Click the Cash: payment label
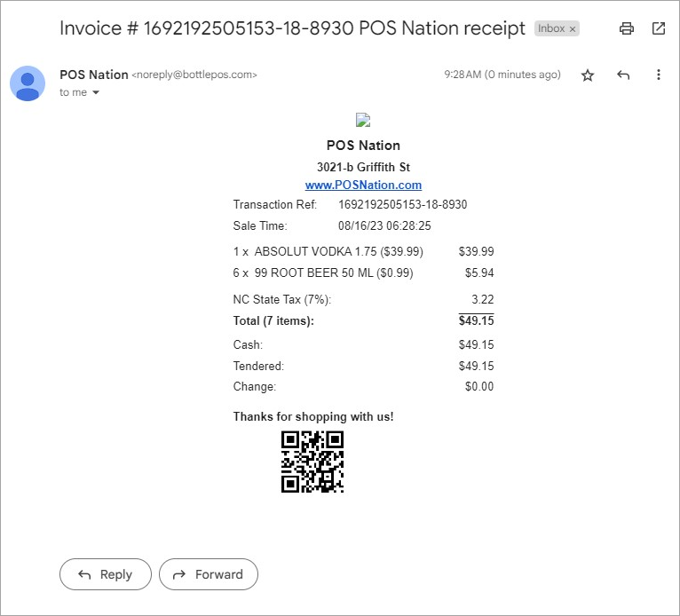This screenshot has height=616, width=680. [248, 345]
